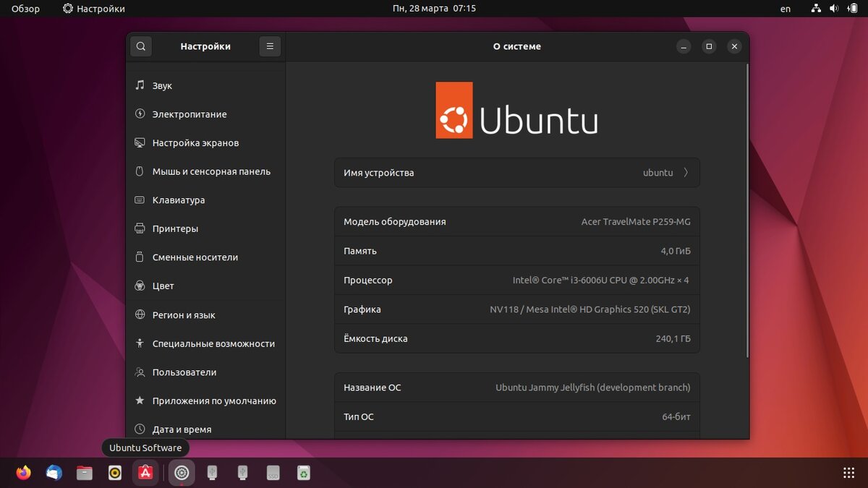
Task: Show applications grid in the dock
Action: 848,473
